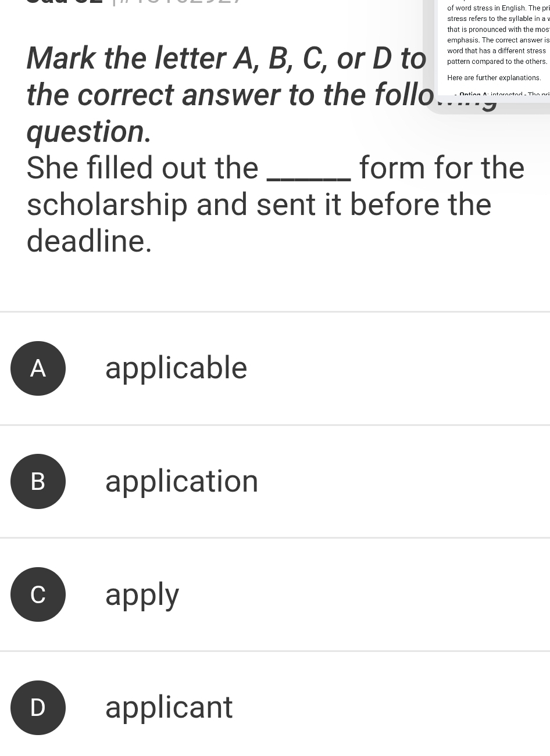Select answer circle A
Viewport: 550px width, 756px height.
pos(38,368)
